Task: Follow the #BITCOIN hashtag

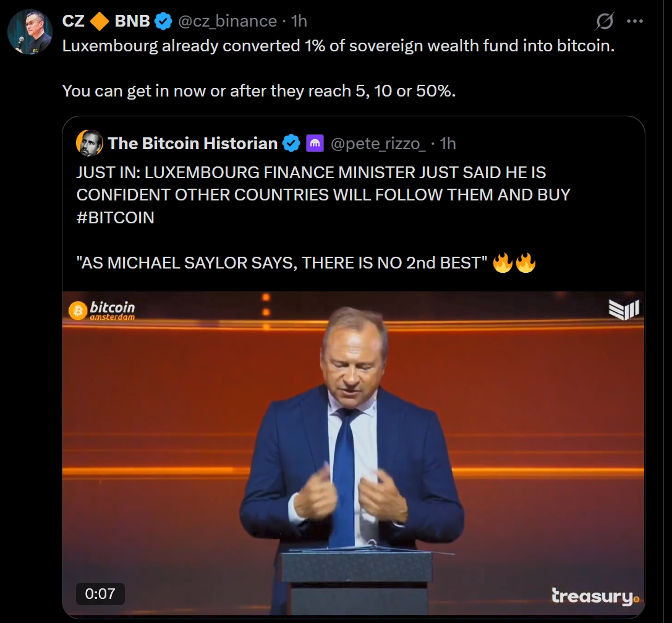Action: point(115,218)
